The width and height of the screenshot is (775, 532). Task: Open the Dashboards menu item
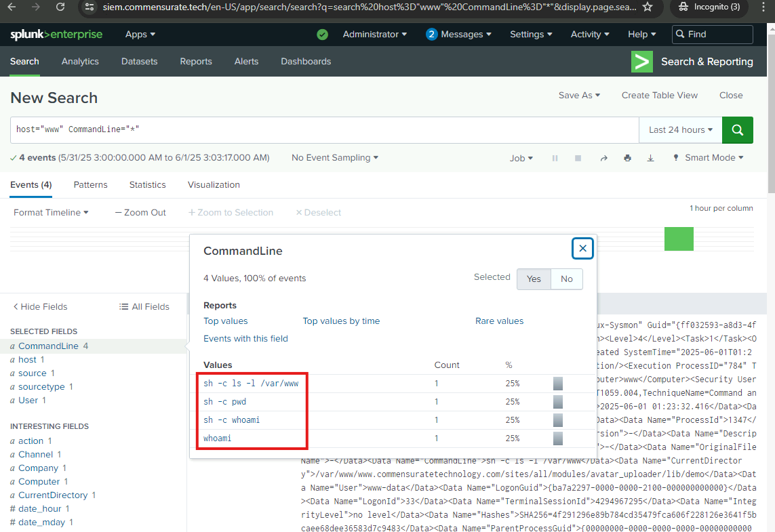coord(306,62)
